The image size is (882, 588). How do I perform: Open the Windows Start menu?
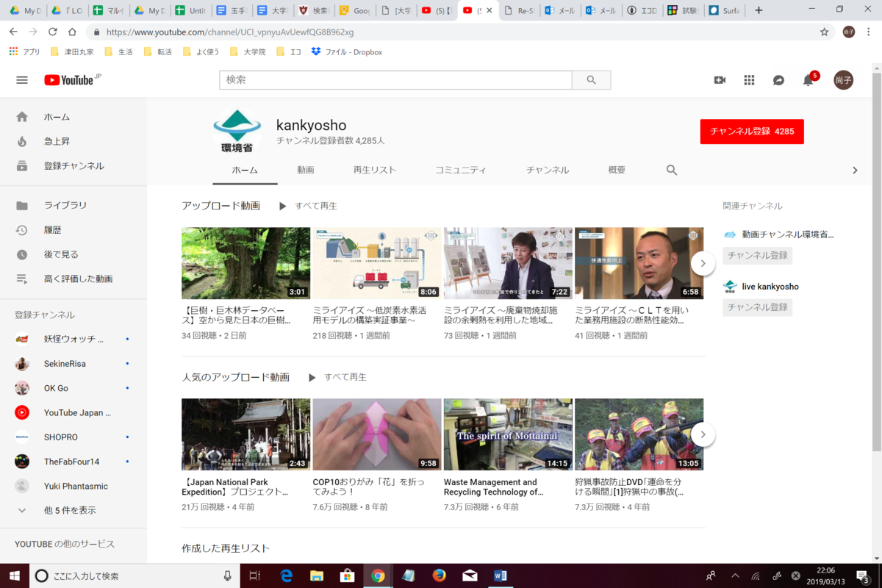(15, 576)
